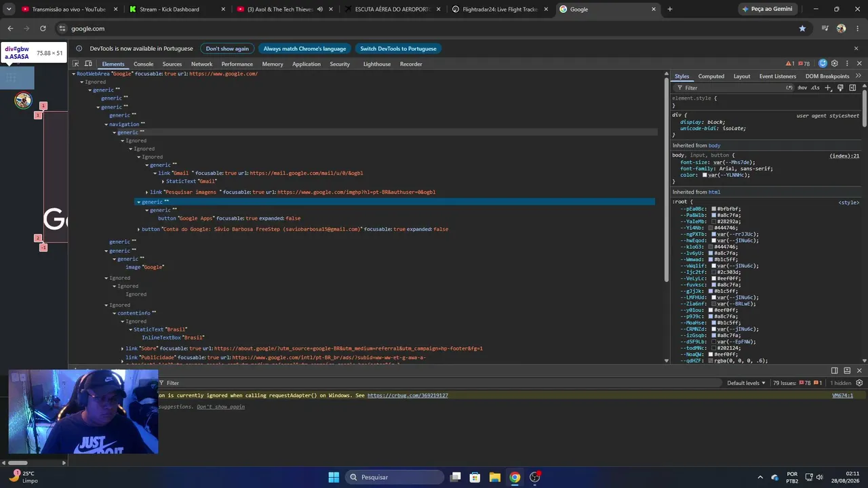This screenshot has height=488, width=868.
Task: Open the crbug.com/369219127 link
Action: coord(408,395)
